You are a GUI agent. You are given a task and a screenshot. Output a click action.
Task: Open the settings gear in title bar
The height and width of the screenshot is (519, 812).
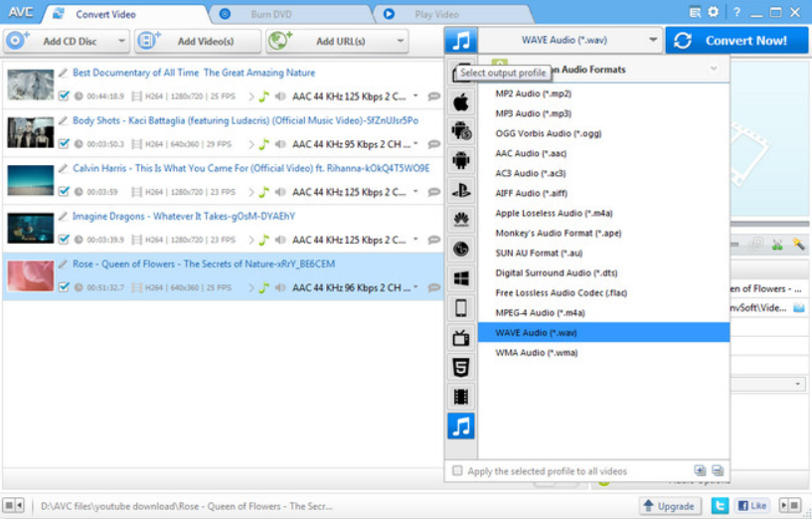713,12
